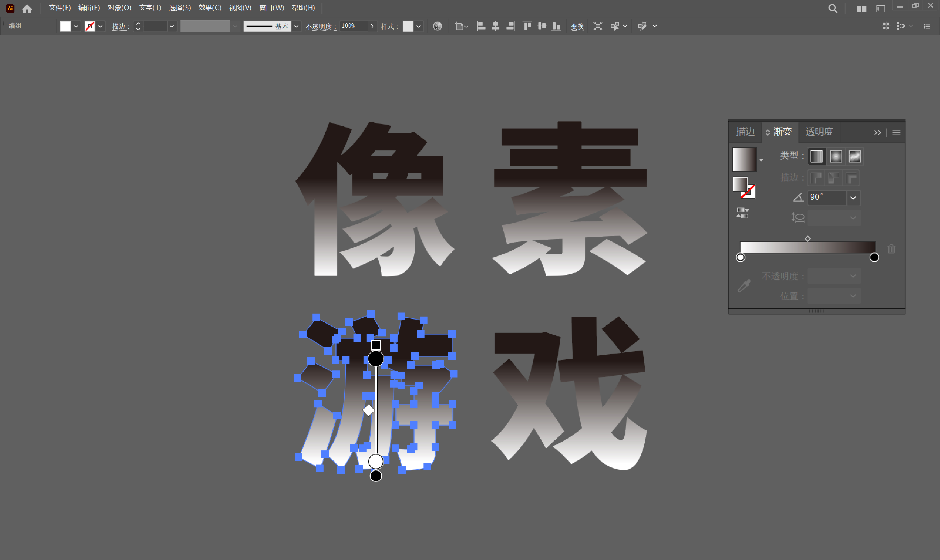
Task: Open the fill color dropdown arrow
Action: (x=76, y=26)
